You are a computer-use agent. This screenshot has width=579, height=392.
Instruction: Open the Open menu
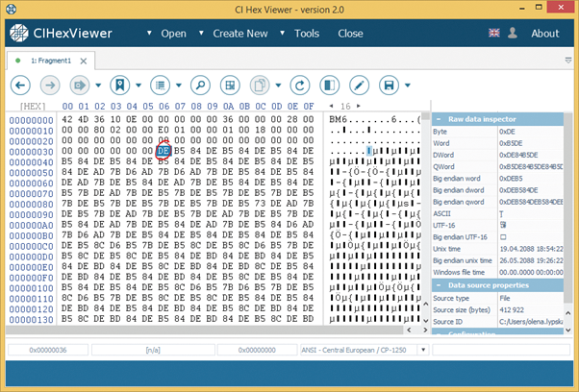click(x=173, y=34)
